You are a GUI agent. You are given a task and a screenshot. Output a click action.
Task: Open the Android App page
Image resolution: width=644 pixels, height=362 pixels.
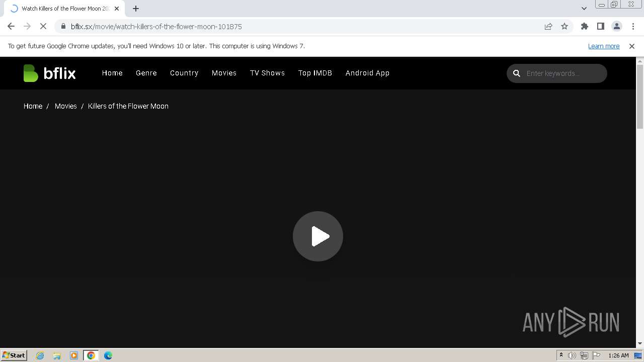click(367, 73)
